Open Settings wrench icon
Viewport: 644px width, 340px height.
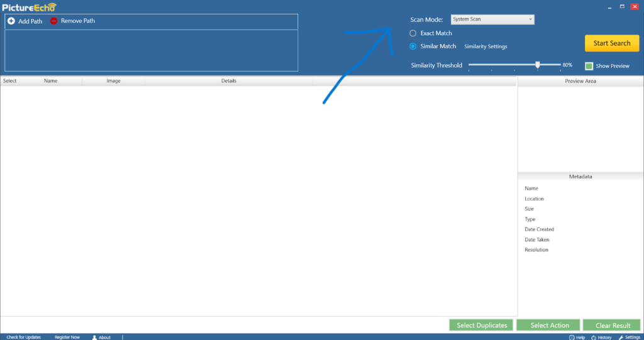pos(621,337)
